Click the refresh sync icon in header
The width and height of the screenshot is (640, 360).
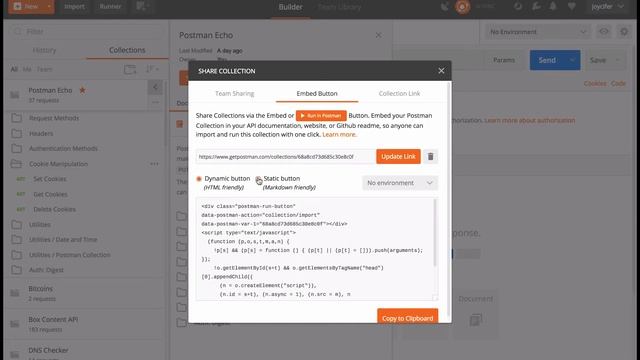pyautogui.click(x=518, y=7)
